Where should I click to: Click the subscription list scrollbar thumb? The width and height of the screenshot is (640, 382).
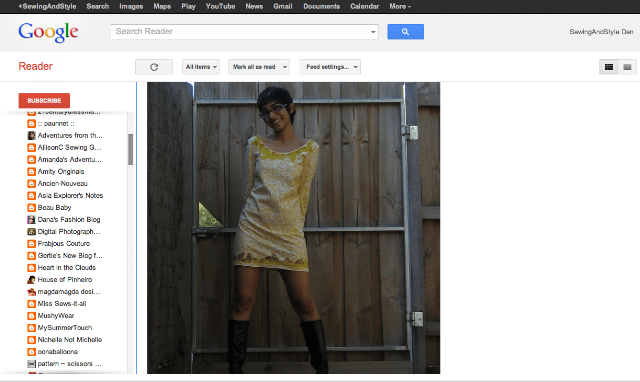pyautogui.click(x=131, y=149)
